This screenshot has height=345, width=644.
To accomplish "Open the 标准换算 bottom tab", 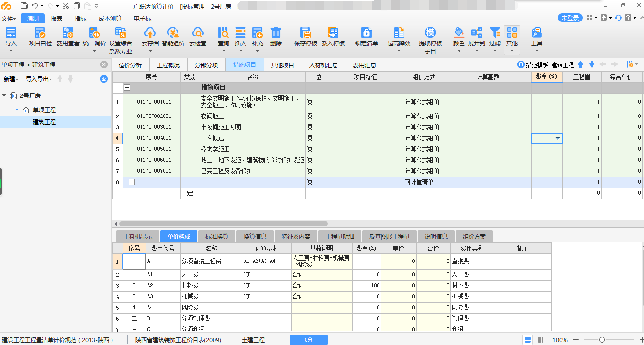I will click(217, 236).
